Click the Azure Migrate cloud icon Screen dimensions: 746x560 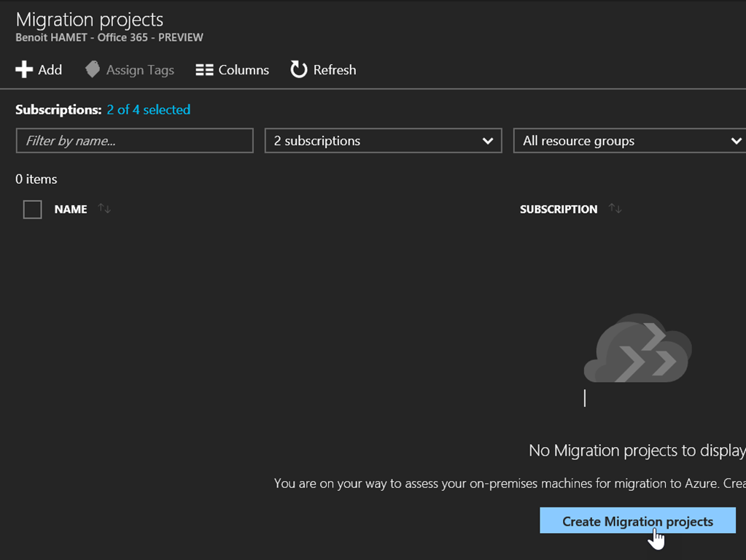tap(637, 349)
